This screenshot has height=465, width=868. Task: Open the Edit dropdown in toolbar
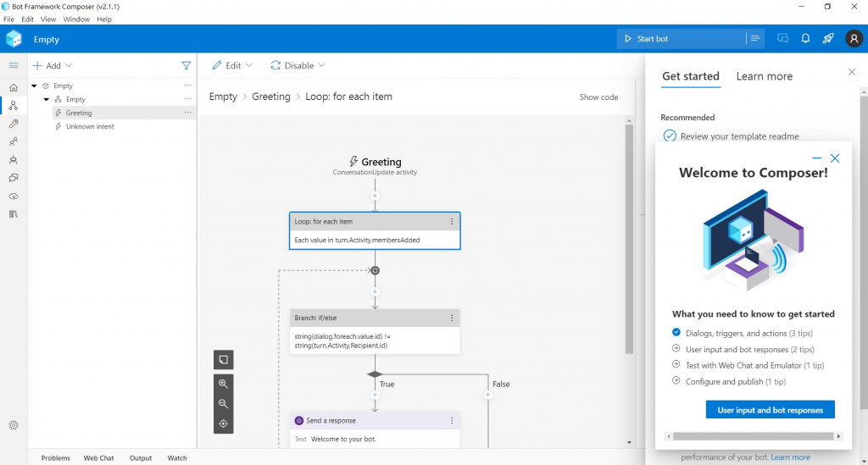[x=232, y=65]
